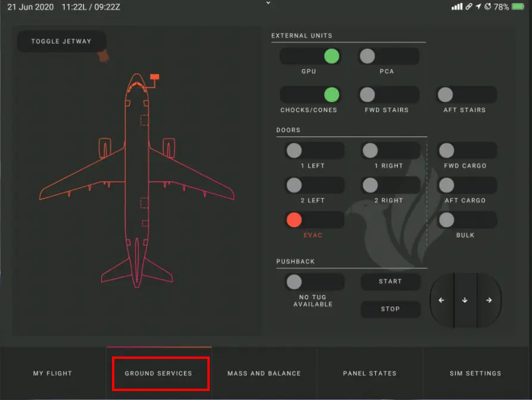Screen dimensions: 532x400
Task: Open the 1 Left door toggle
Action: 315,150
